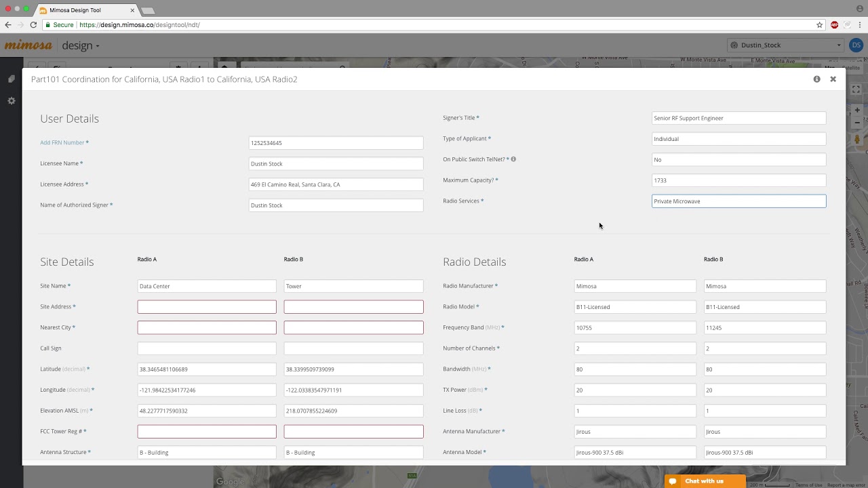This screenshot has height=488, width=868.
Task: Open the Chrome three-dot menu
Action: coord(861,25)
